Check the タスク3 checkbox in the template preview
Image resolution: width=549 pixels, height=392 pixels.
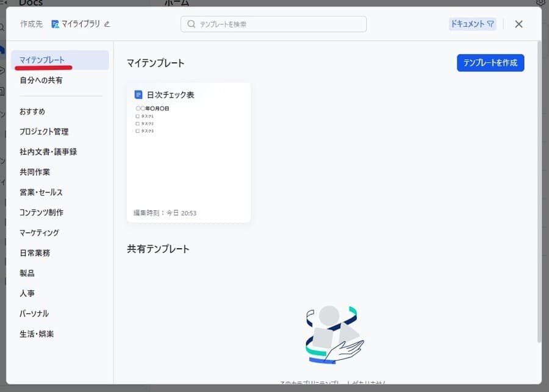(138, 130)
